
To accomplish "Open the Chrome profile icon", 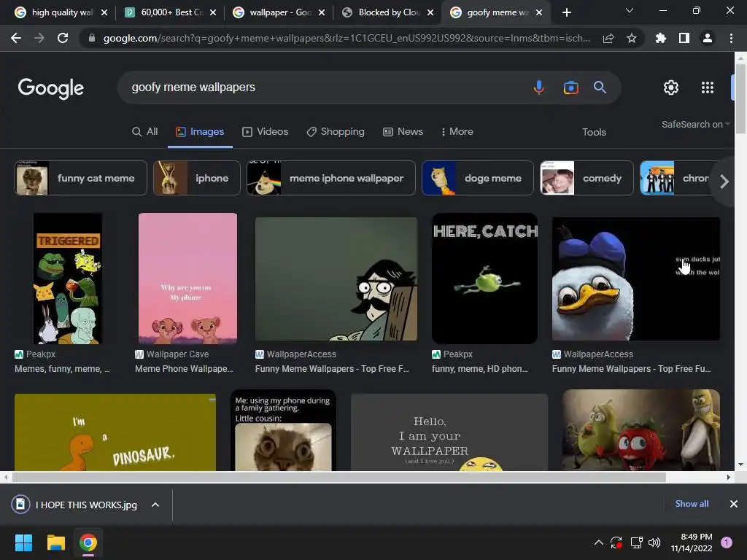I will click(708, 38).
